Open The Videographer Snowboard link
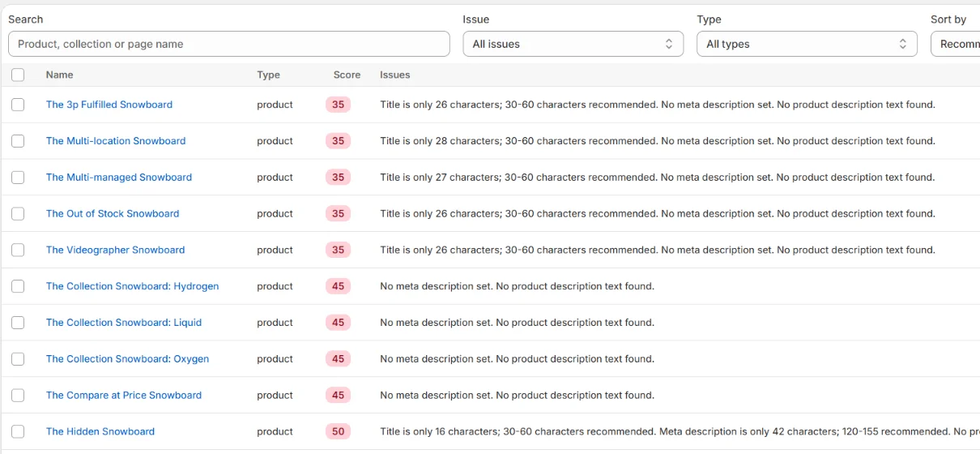980x454 pixels. [116, 250]
